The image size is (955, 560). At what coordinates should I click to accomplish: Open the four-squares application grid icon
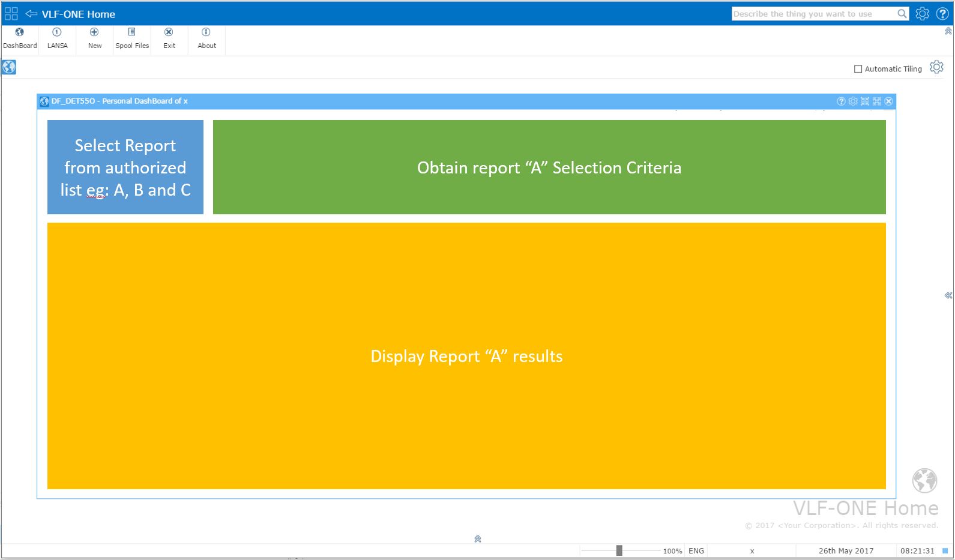pos(11,14)
